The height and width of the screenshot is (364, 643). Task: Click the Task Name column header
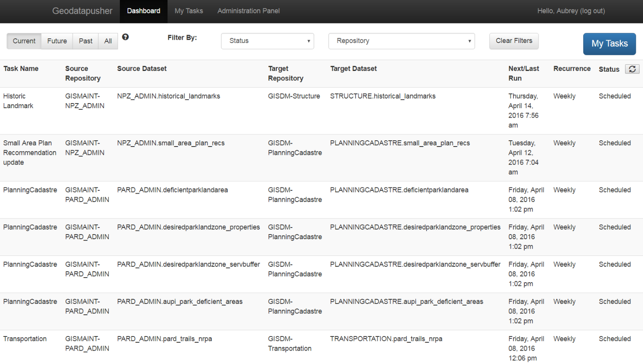click(x=21, y=69)
